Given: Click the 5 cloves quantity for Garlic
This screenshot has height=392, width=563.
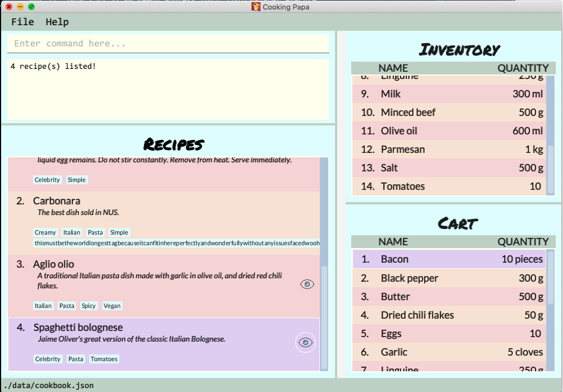Looking at the screenshot, I should [x=525, y=352].
